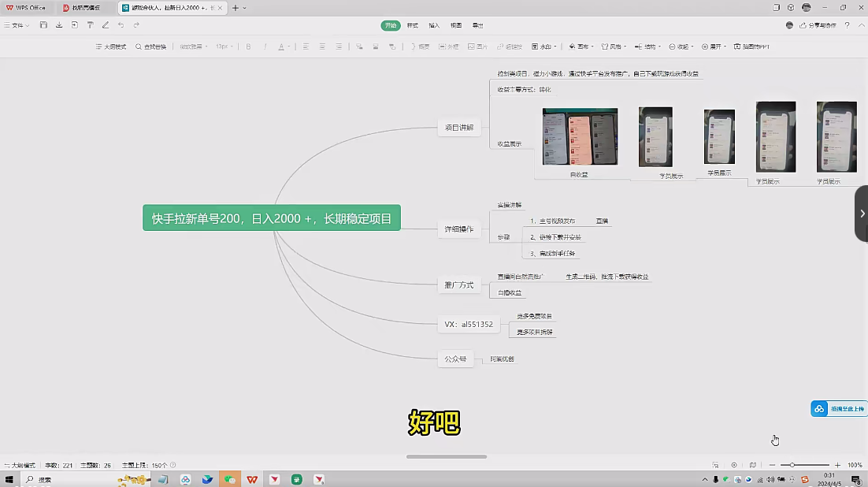Click status bar 大纲模式 toggle
868x487 pixels.
coord(20,466)
